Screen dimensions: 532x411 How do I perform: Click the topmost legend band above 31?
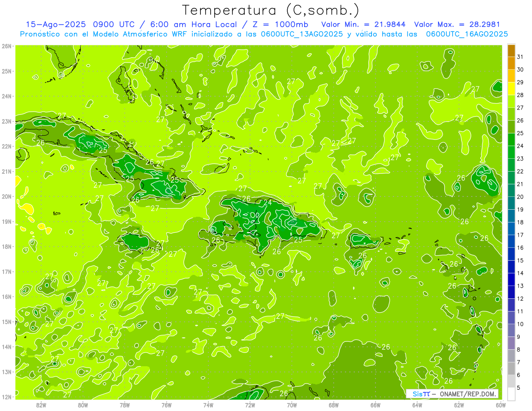point(511,51)
